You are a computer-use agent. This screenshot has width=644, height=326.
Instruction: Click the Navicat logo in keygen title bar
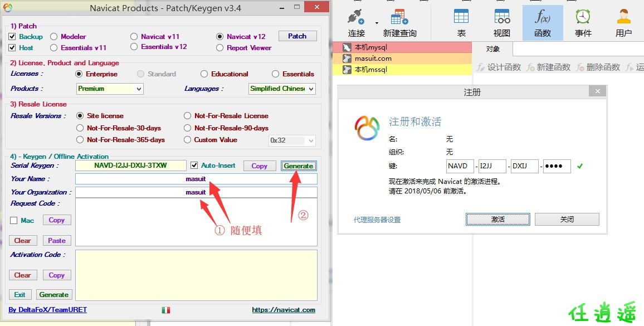click(8, 8)
